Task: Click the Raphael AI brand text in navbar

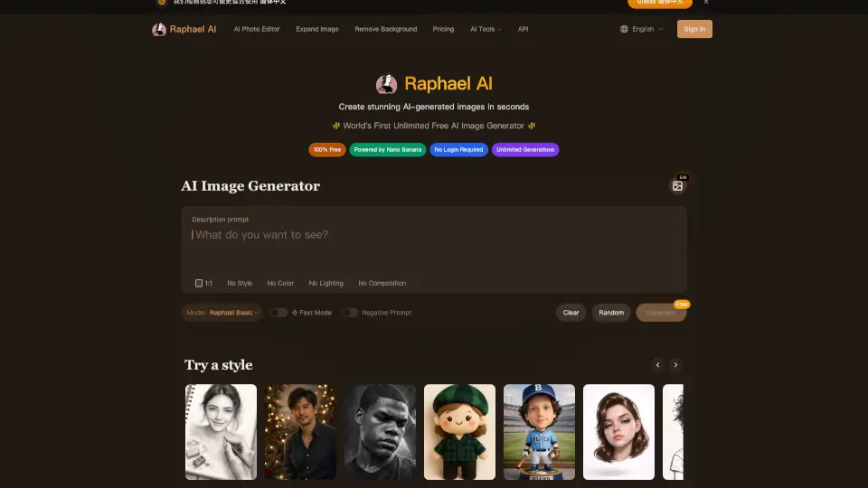Action: [193, 29]
